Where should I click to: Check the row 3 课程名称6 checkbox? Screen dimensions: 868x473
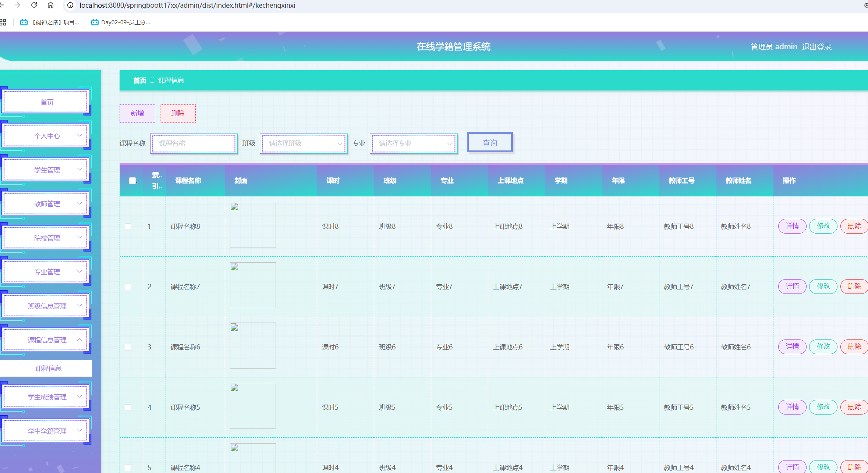(x=128, y=347)
